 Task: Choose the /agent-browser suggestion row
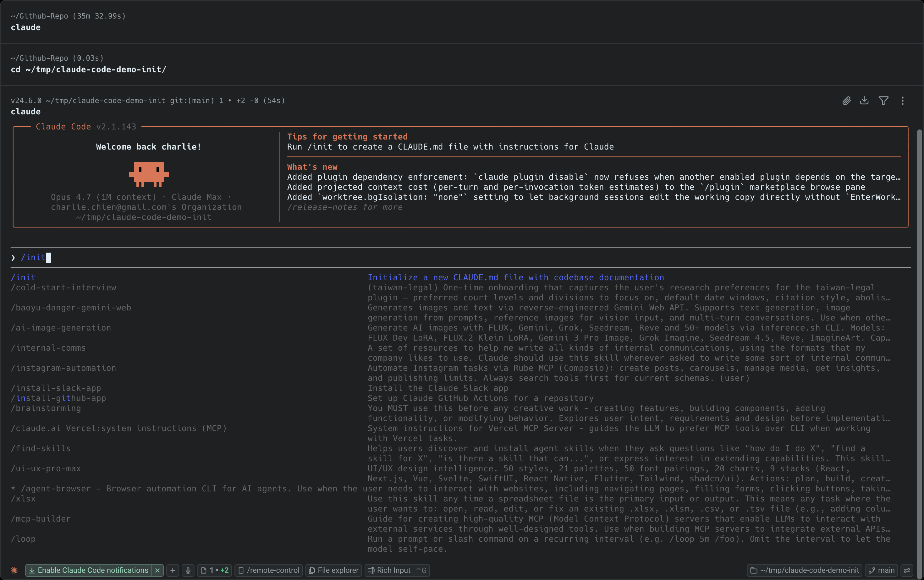point(451,489)
